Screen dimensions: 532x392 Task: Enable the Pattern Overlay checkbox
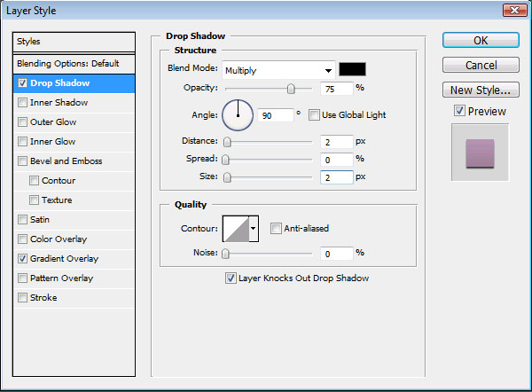(x=22, y=278)
